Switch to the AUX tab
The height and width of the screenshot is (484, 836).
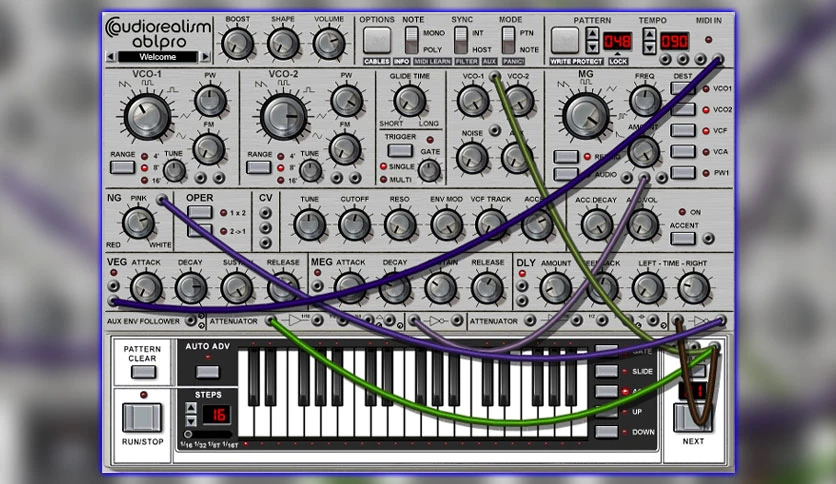point(489,61)
